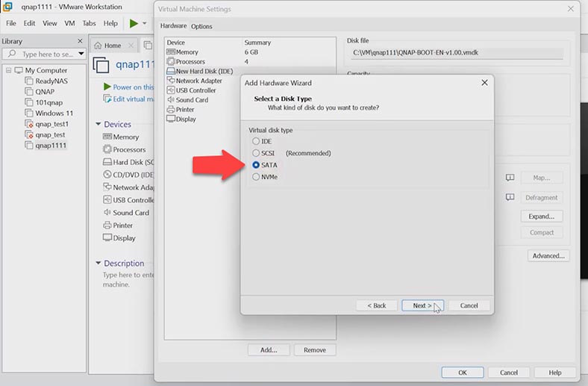Open the Edit menu
588x386 pixels.
[29, 23]
